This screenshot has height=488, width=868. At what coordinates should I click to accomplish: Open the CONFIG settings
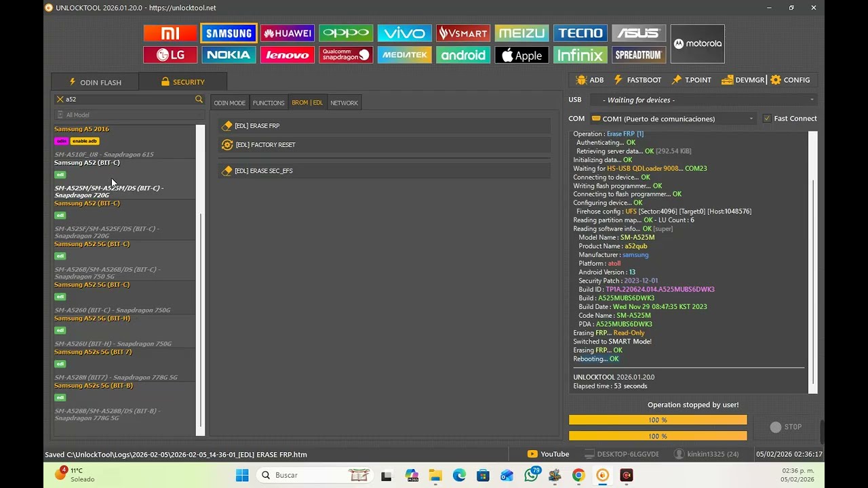click(790, 80)
